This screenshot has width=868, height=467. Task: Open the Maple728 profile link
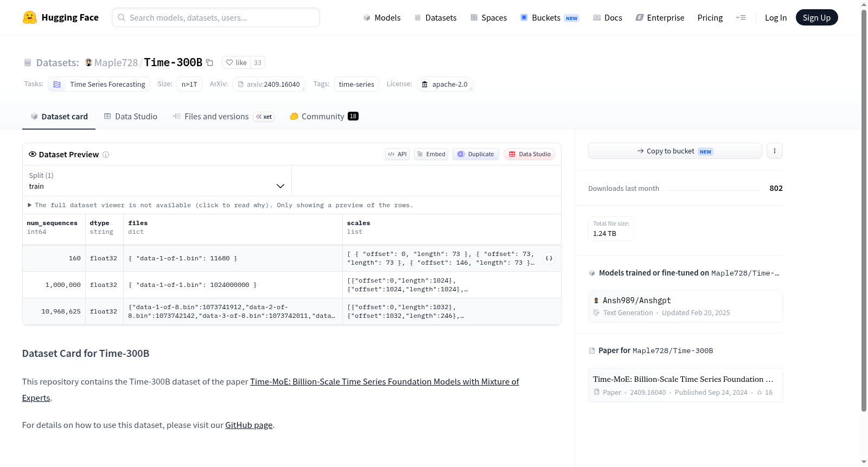pyautogui.click(x=116, y=62)
